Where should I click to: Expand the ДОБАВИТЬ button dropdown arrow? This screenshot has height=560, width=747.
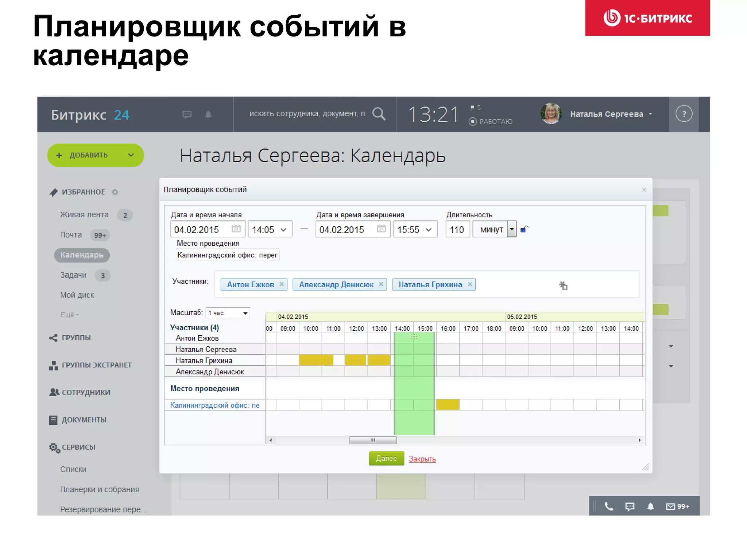pyautogui.click(x=131, y=155)
